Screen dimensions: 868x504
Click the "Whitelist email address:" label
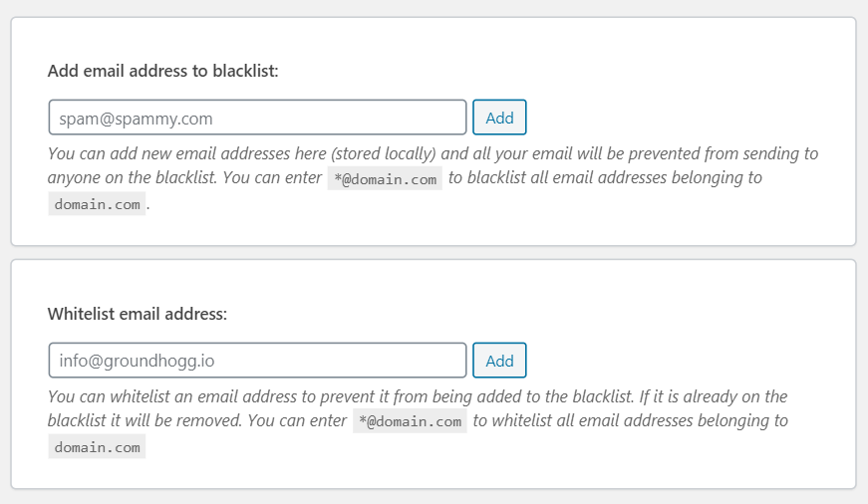coord(138,314)
